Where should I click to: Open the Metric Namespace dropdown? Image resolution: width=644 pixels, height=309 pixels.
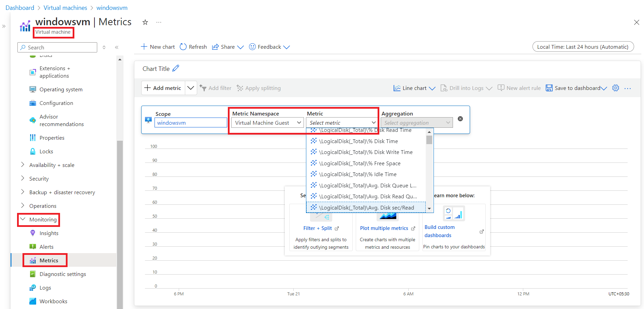pos(267,123)
